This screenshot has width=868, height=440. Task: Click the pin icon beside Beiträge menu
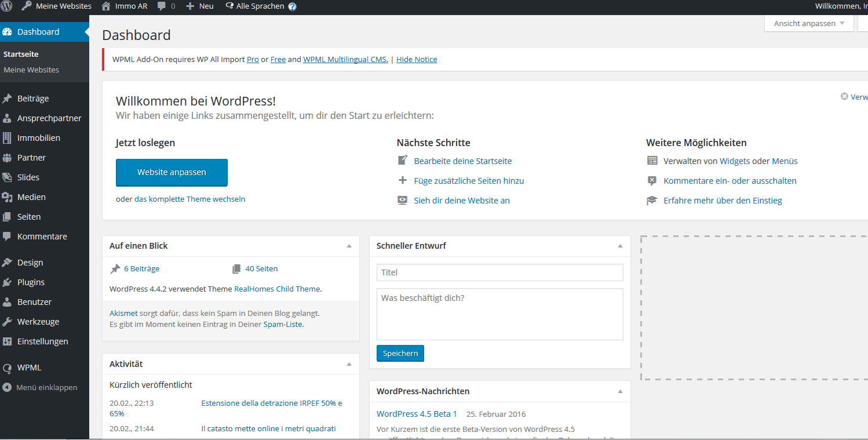tap(7, 99)
